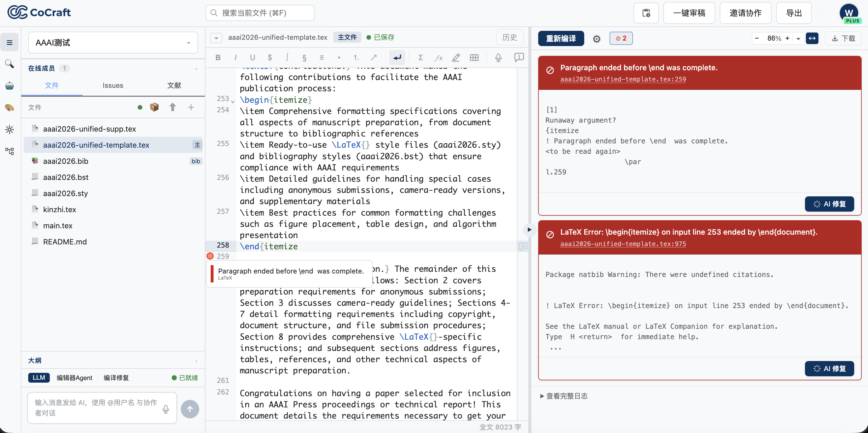Add a new file with the plus icon
868x433 pixels.
(x=191, y=107)
